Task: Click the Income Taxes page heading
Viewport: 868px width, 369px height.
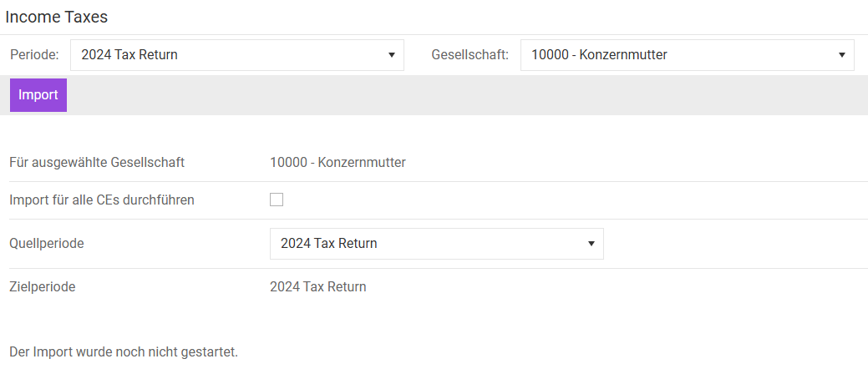Action: click(x=57, y=17)
